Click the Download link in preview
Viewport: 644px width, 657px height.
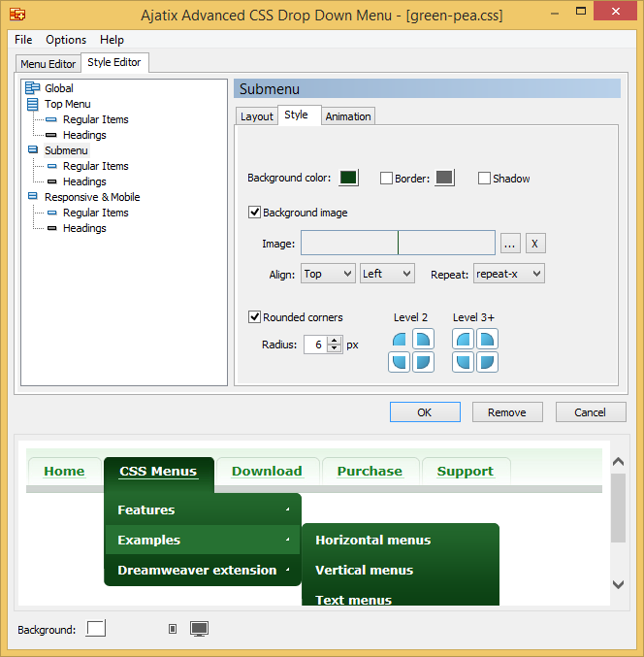[267, 471]
